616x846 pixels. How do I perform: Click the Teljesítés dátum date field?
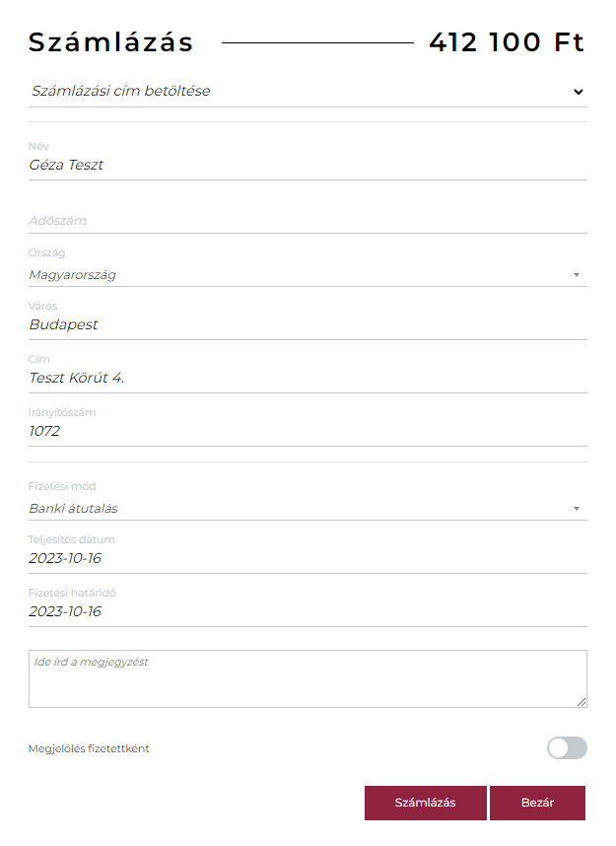point(306,558)
